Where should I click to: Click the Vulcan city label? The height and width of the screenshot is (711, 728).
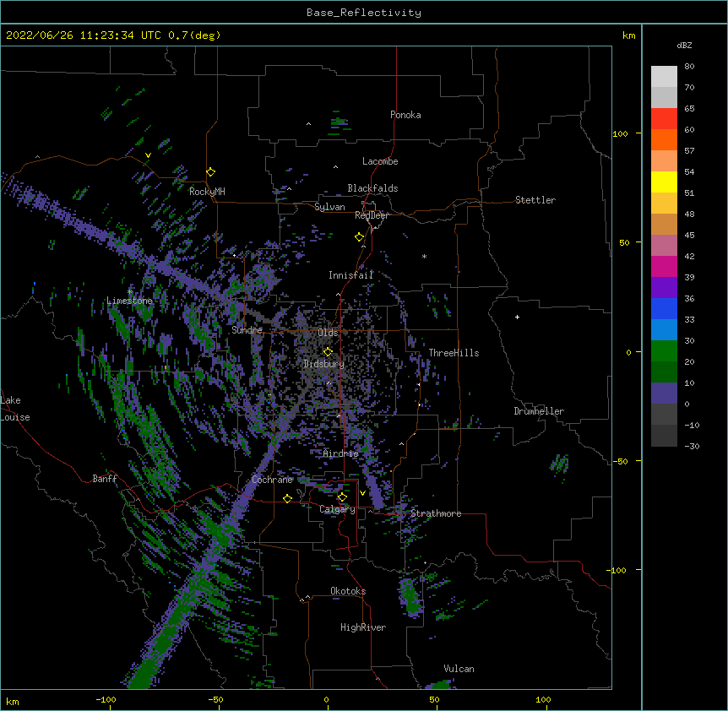click(x=459, y=669)
